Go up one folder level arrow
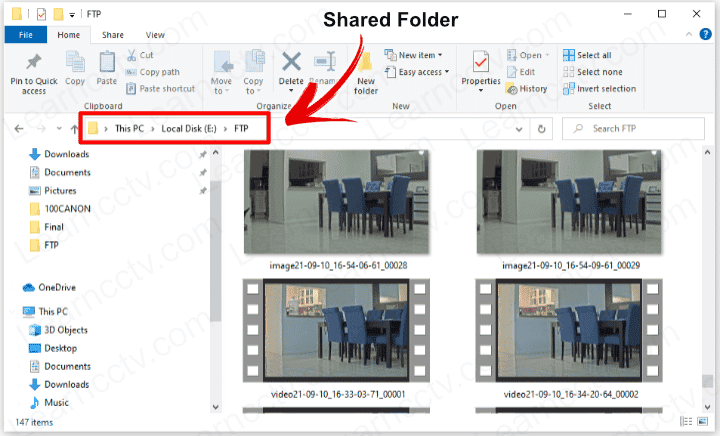Screen dimensions: 720x436 click(x=74, y=129)
